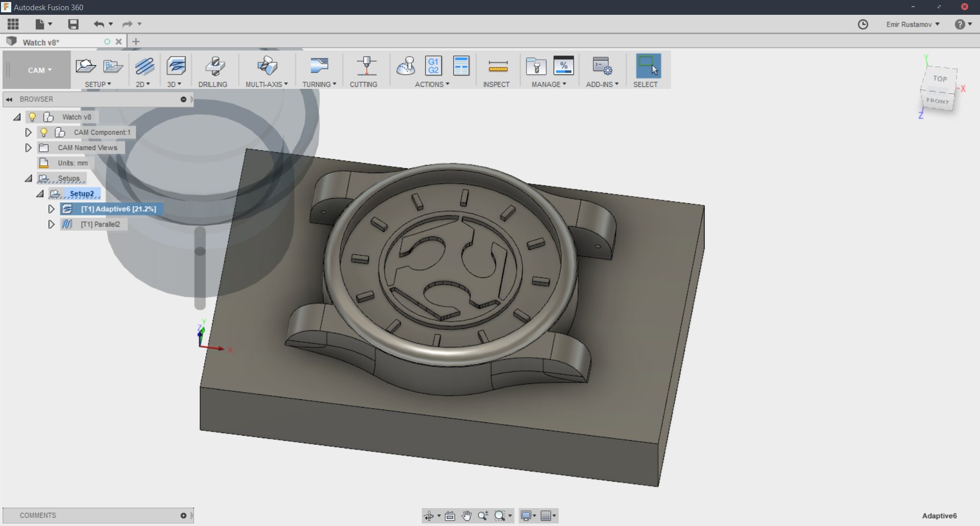
Task: Open the SETUP dropdown menu
Action: point(98,84)
